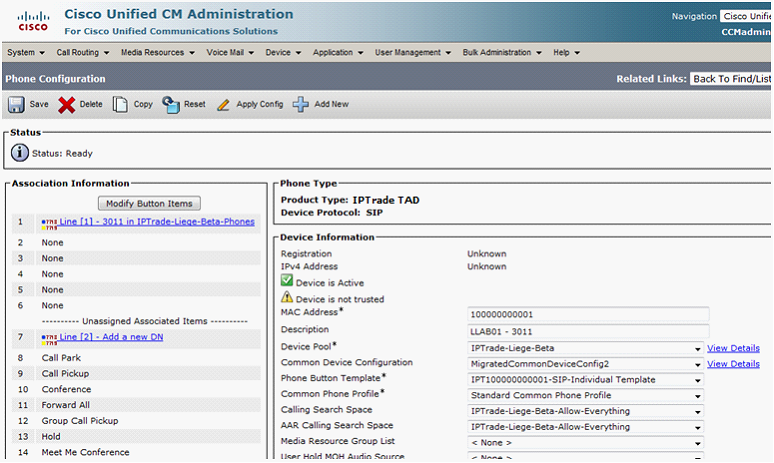Click View Details next to Common Device Configuration
This screenshot has width=774, height=463.
[733, 364]
